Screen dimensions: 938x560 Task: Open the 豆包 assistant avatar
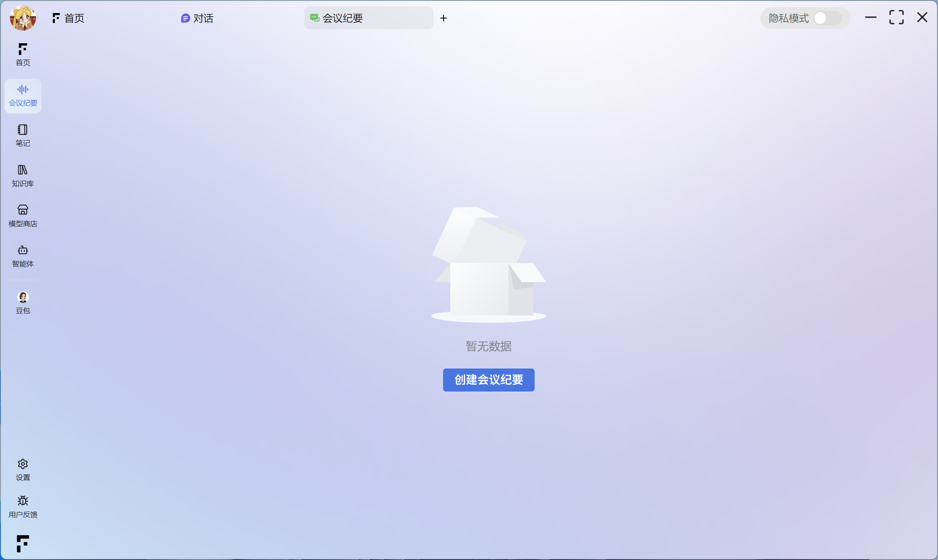(23, 302)
